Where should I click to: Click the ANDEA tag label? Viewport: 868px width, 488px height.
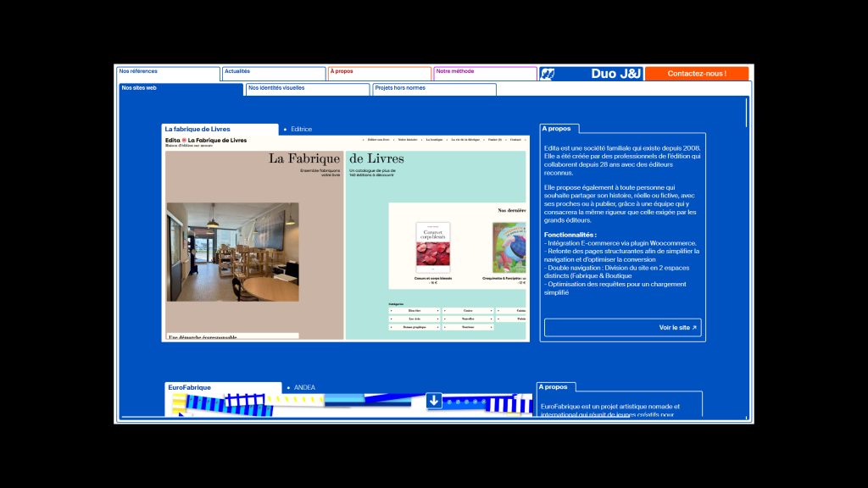(x=304, y=388)
